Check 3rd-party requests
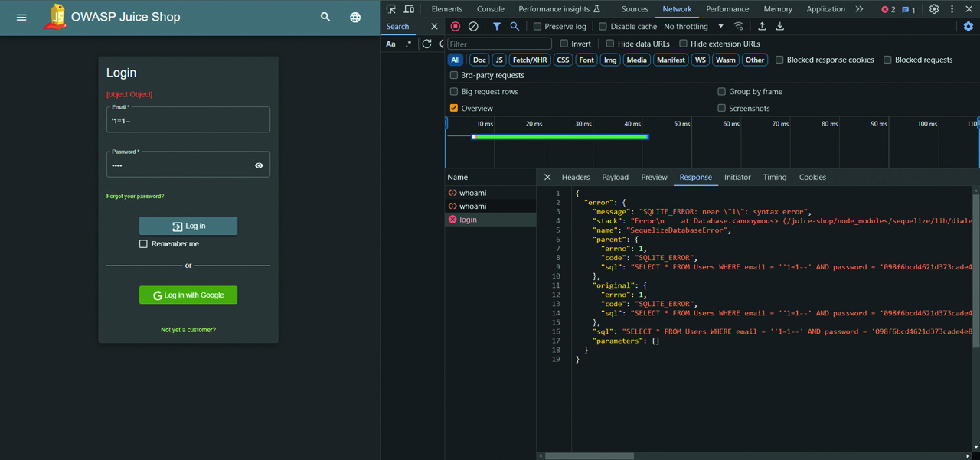This screenshot has width=980, height=460. (454, 75)
